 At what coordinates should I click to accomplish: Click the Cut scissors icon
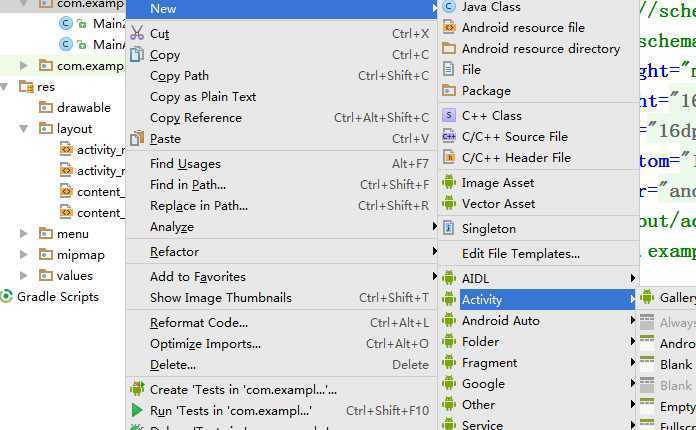pyautogui.click(x=137, y=34)
